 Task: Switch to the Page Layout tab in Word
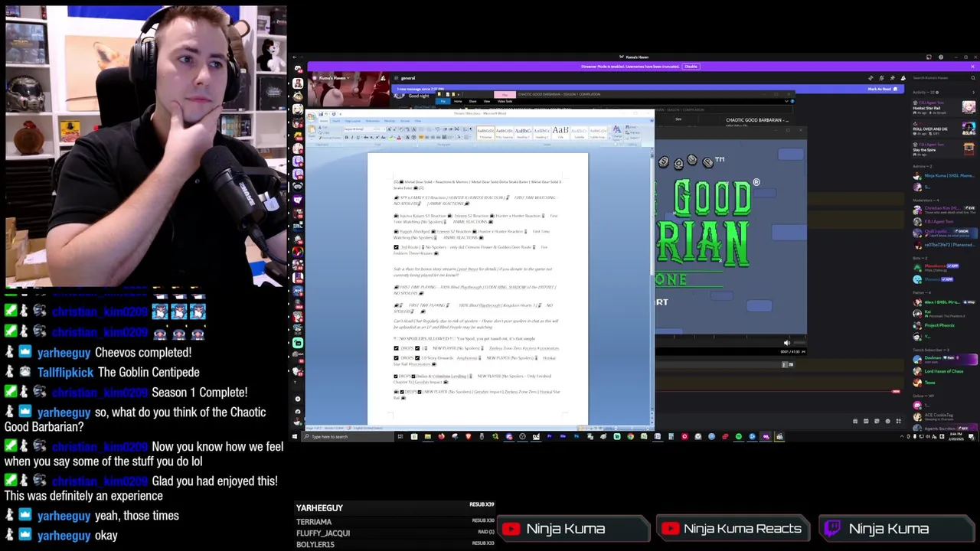tap(352, 121)
